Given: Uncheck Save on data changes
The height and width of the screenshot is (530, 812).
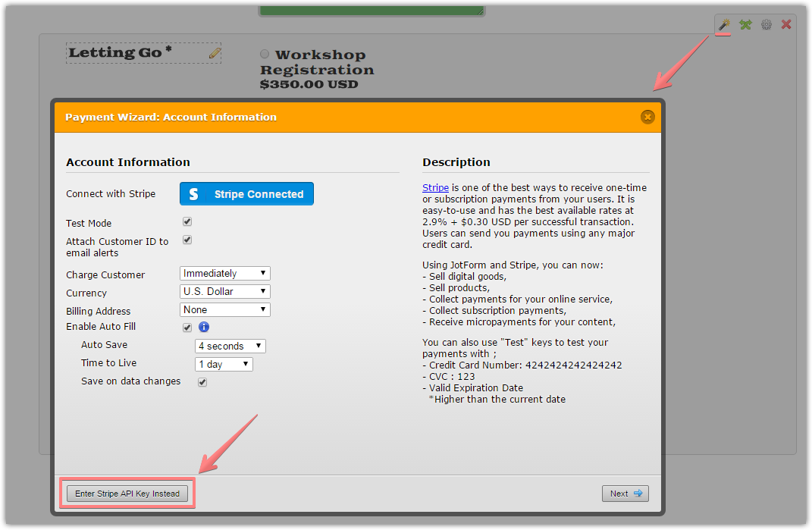Looking at the screenshot, I should pyautogui.click(x=202, y=382).
